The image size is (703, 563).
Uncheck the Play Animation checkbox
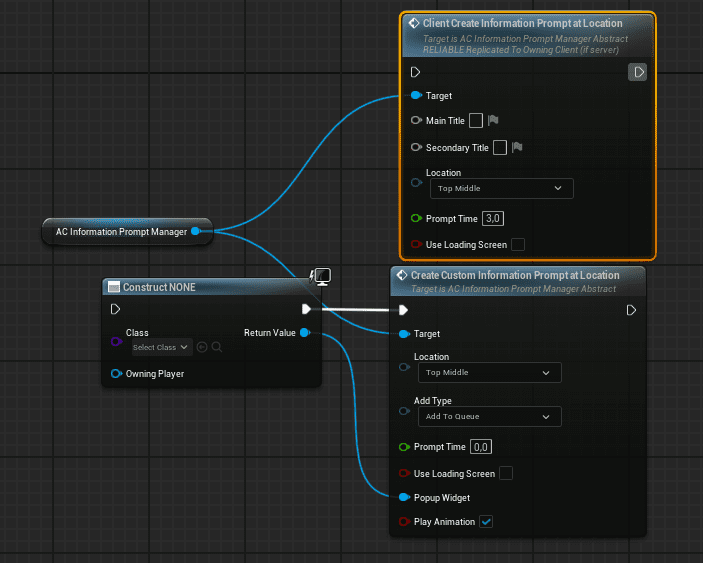(x=486, y=521)
